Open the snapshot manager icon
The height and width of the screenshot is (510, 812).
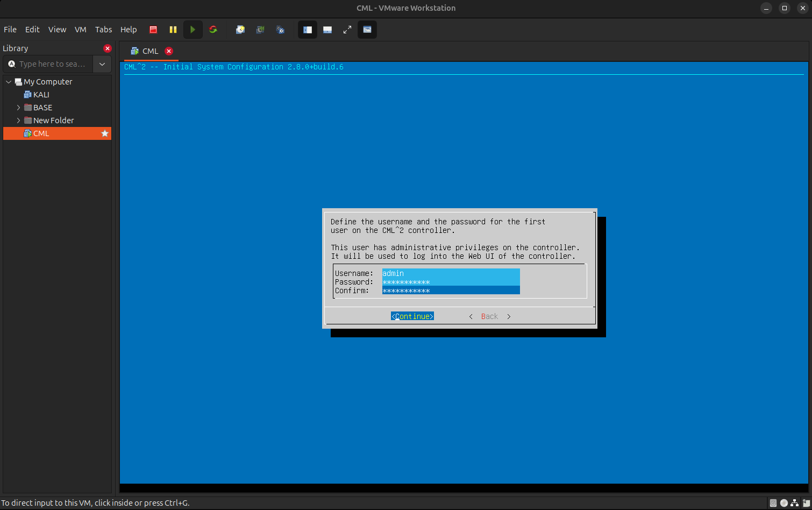(x=280, y=30)
